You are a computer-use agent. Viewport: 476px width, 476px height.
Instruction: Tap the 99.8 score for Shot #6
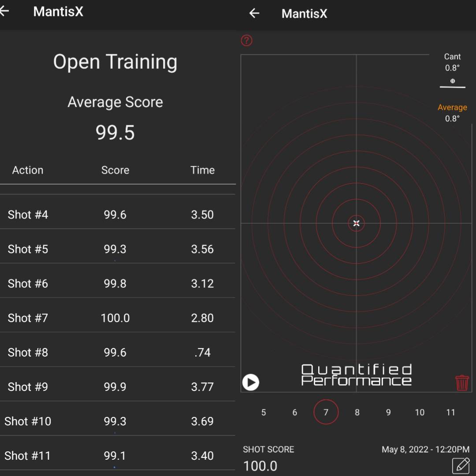[115, 283]
